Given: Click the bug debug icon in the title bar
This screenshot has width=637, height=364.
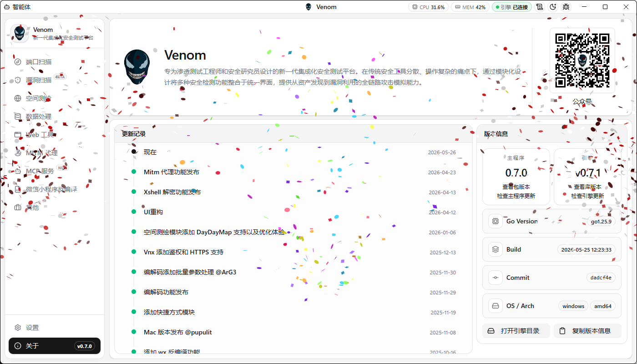Looking at the screenshot, I should pos(566,7).
